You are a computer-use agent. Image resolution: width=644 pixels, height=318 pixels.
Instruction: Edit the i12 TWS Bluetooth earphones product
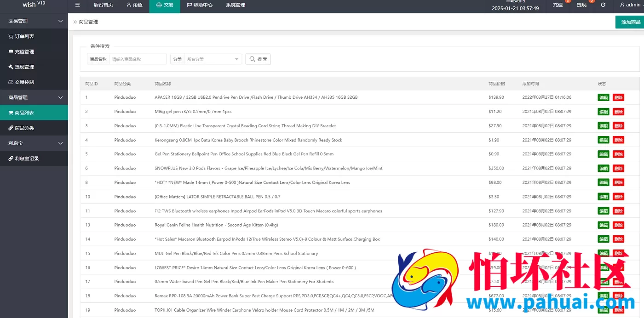point(604,211)
